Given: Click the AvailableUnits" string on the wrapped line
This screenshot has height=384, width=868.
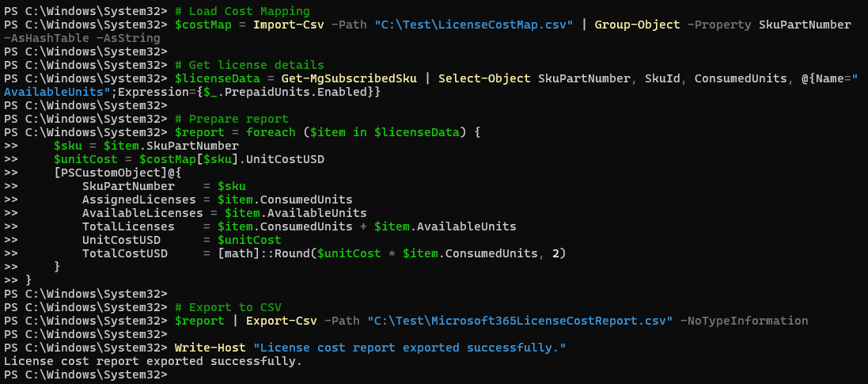Looking at the screenshot, I should (x=57, y=92).
